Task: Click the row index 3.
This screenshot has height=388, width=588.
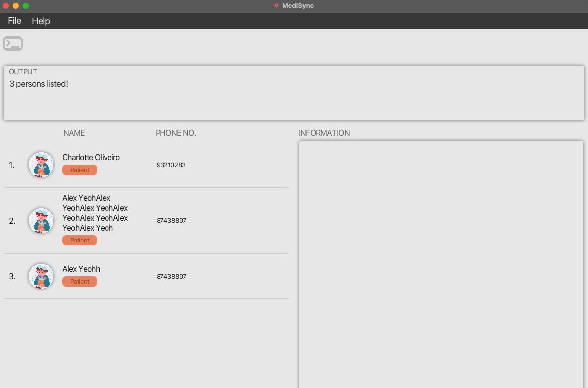Action: tap(12, 276)
